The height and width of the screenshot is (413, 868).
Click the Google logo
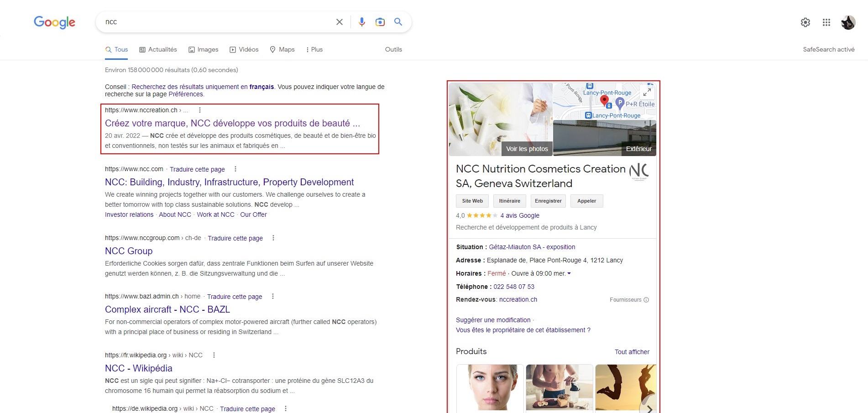pyautogui.click(x=54, y=22)
